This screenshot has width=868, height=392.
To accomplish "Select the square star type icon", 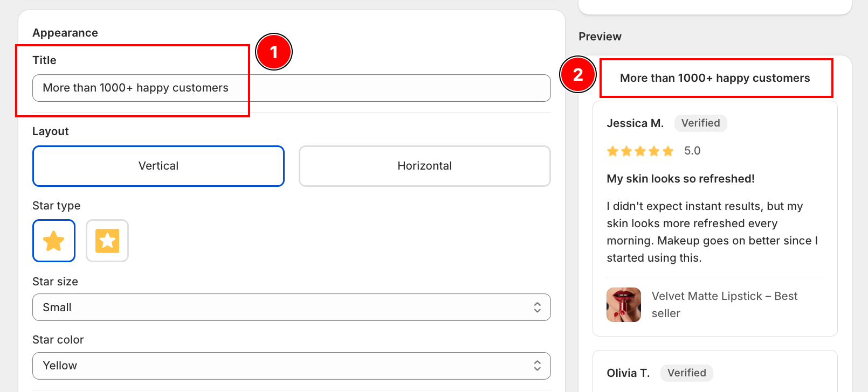I will coord(107,241).
